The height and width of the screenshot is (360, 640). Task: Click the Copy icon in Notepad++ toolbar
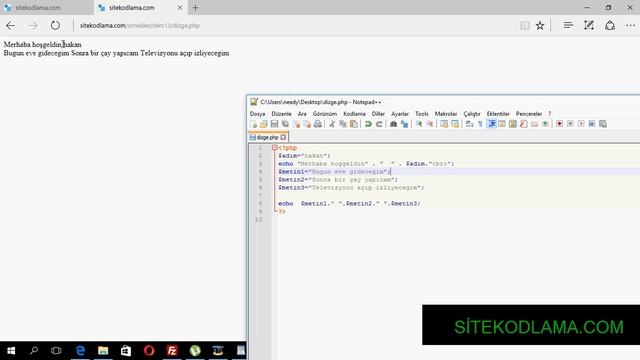click(x=343, y=124)
